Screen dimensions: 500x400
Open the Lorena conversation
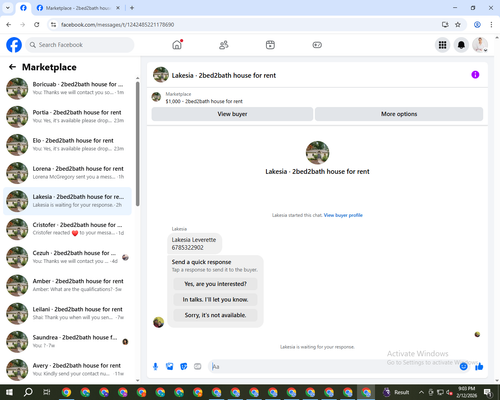[x=68, y=173]
